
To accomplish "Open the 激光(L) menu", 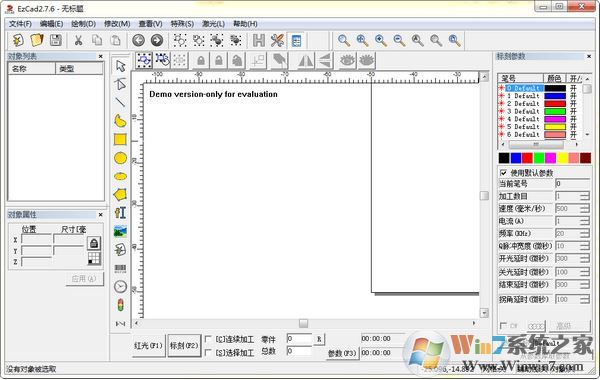I will (x=213, y=24).
